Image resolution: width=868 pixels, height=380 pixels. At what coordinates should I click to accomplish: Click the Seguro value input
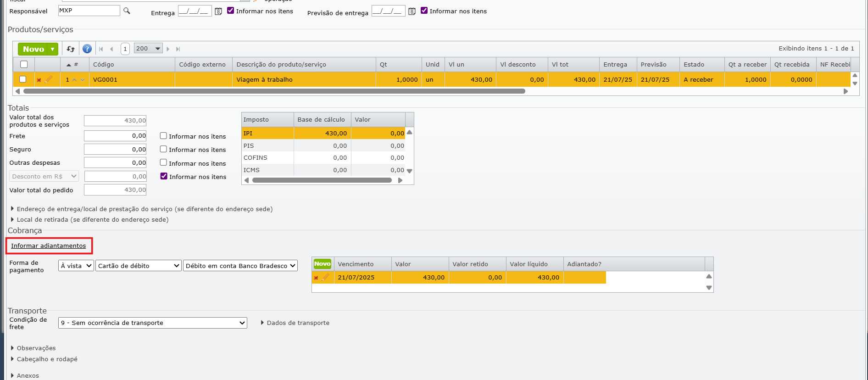click(115, 149)
